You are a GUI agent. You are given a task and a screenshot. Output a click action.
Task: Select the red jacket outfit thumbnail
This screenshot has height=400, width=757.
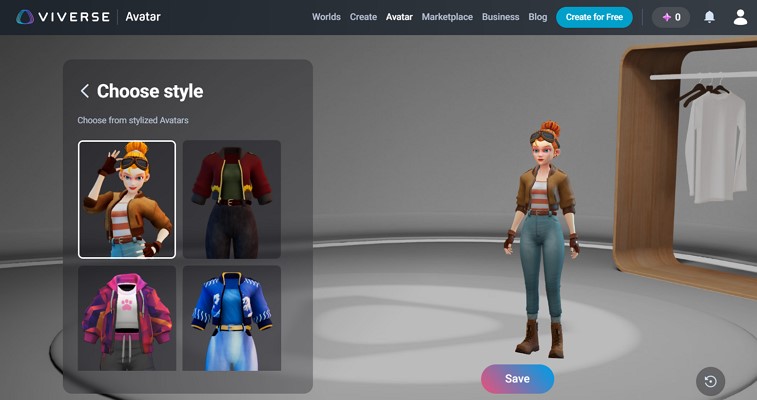pyautogui.click(x=232, y=199)
